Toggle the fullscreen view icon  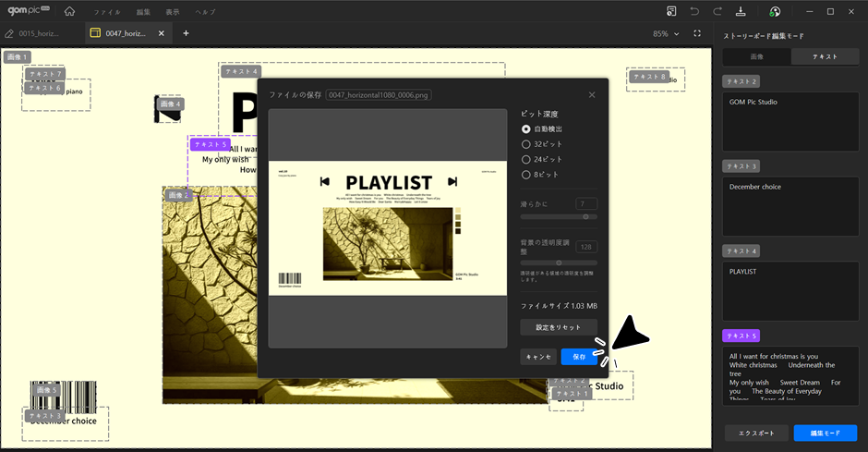click(697, 33)
